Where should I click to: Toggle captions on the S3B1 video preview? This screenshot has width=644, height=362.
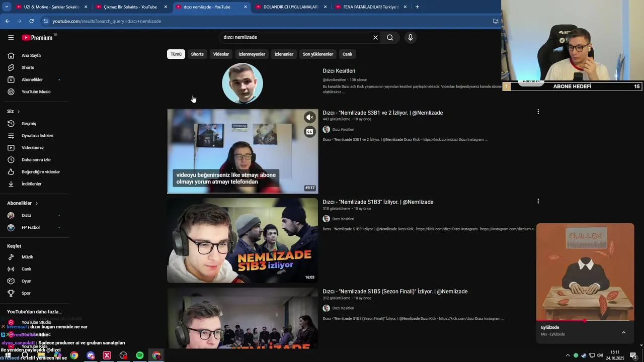[310, 132]
